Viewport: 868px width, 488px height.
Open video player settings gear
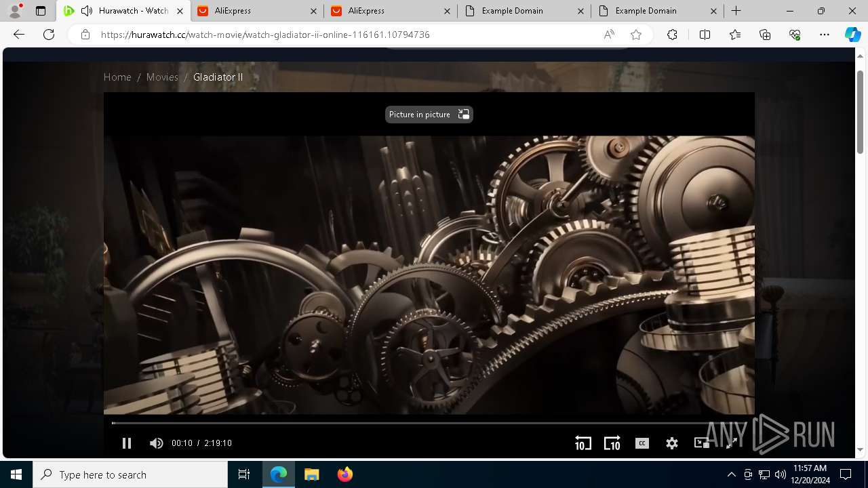click(672, 443)
